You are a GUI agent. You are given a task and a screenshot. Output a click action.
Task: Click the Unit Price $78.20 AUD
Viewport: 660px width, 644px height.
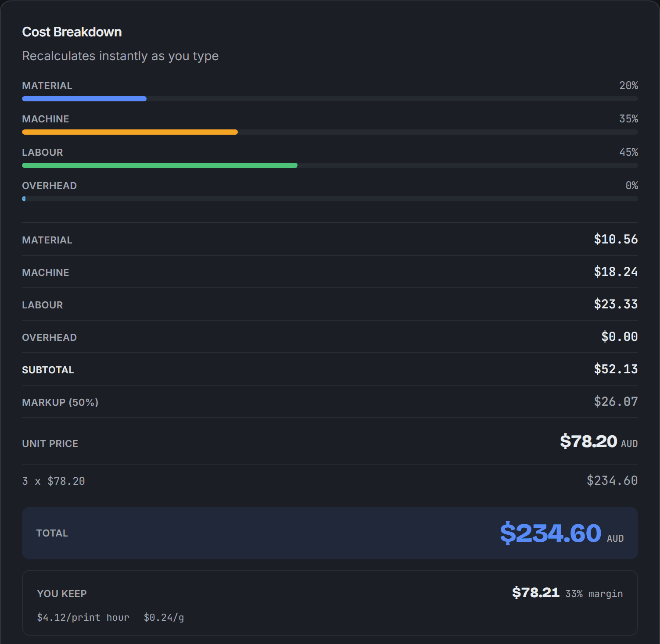tap(599, 441)
